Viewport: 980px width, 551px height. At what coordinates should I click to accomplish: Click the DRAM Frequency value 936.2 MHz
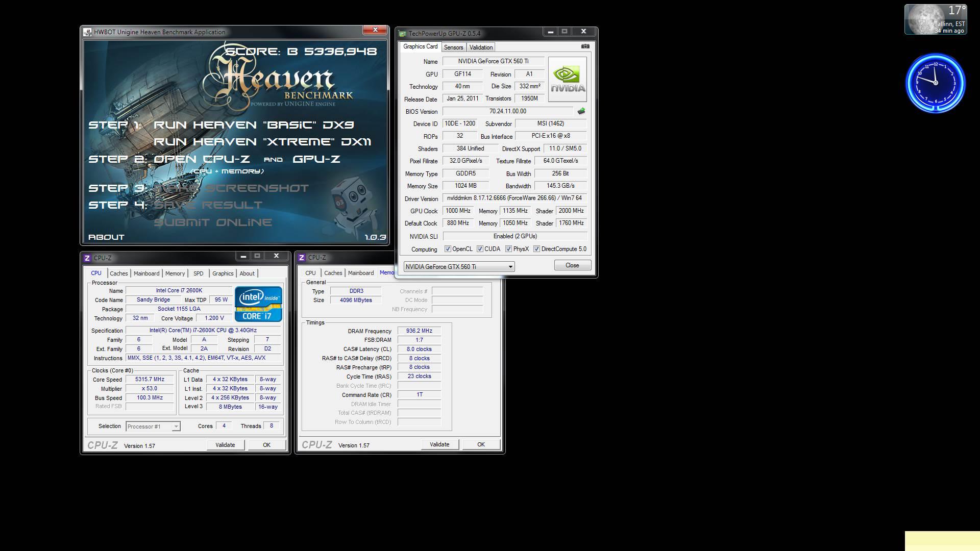tap(419, 331)
